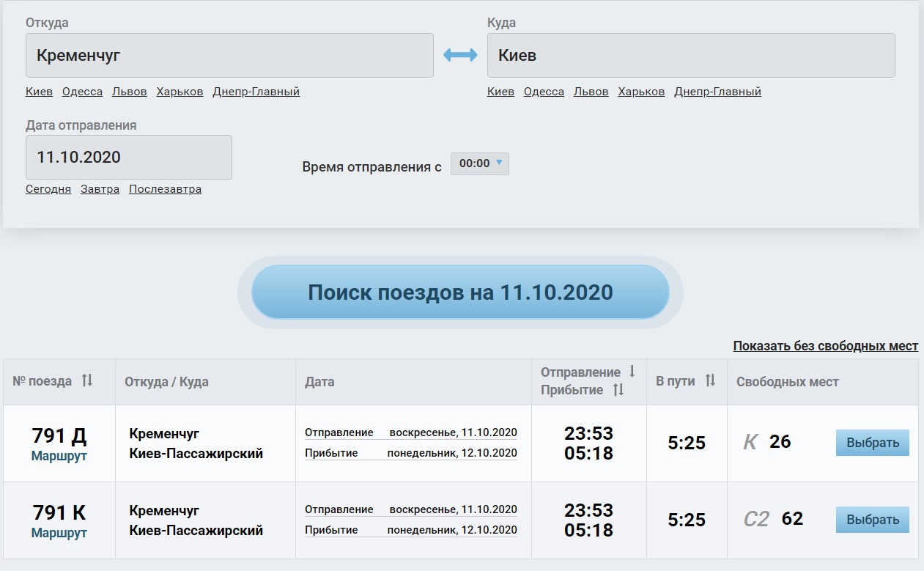Set departure date to Завтра
The width and height of the screenshot is (924, 571).
click(x=100, y=189)
